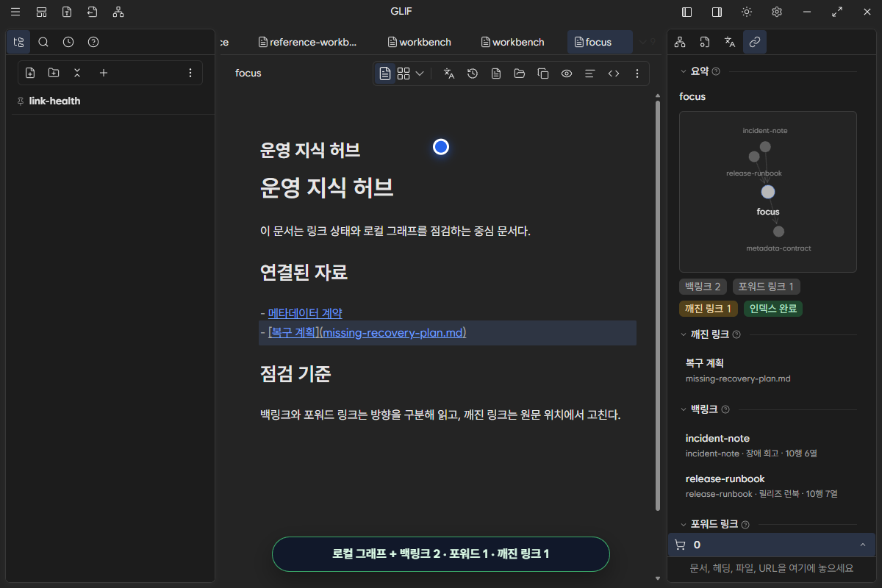The image size is (882, 588).
Task: Click the import document icon in the title bar
Action: (92, 12)
